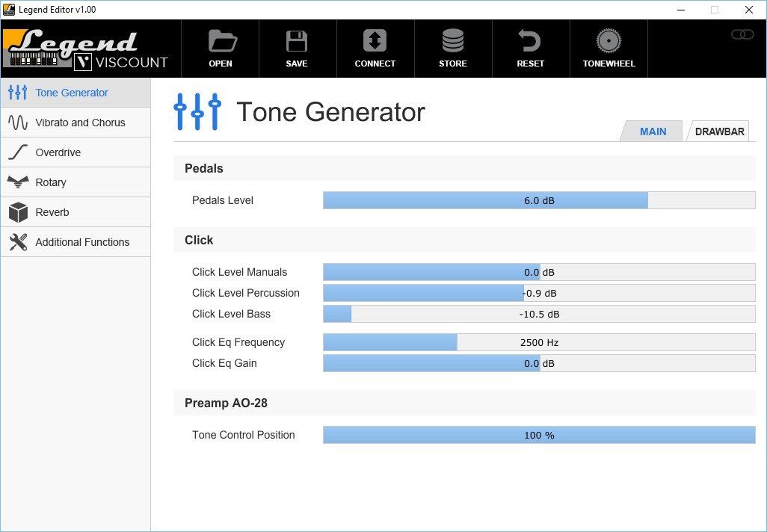This screenshot has width=767, height=532.
Task: Click the Pedals Level label
Action: 223,200
